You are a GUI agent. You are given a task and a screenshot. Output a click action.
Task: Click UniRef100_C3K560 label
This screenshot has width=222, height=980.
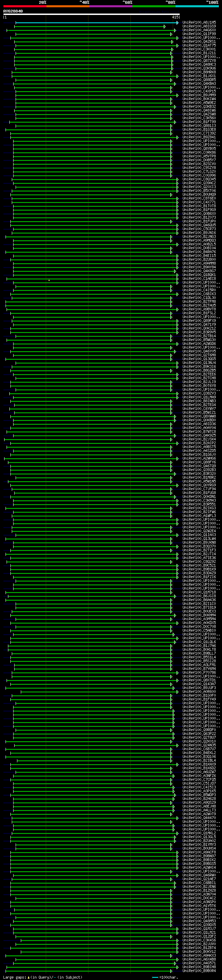pos(199,118)
